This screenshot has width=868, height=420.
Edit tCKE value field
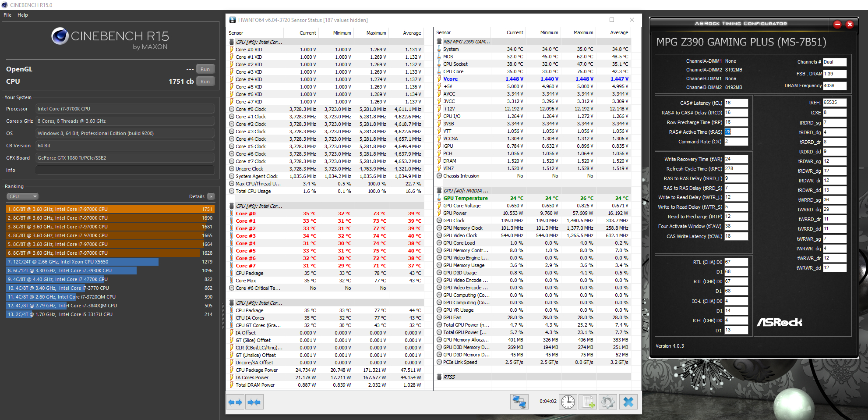click(835, 113)
